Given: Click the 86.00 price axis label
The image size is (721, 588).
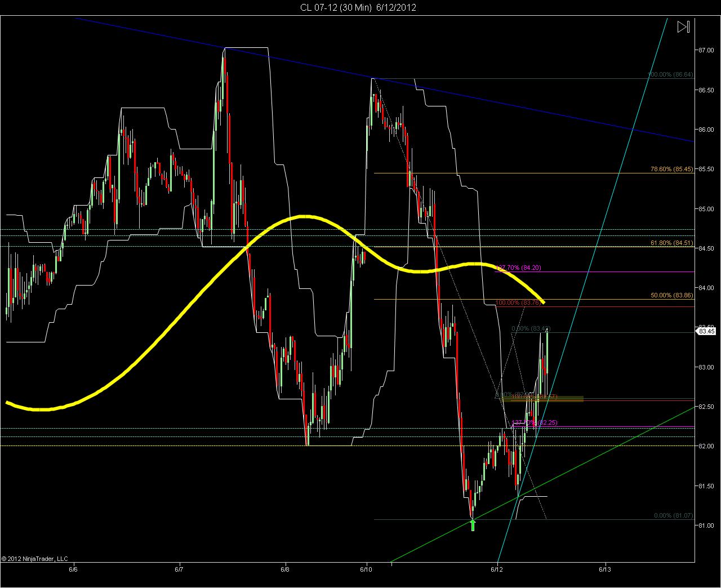Looking at the screenshot, I should tap(706, 130).
